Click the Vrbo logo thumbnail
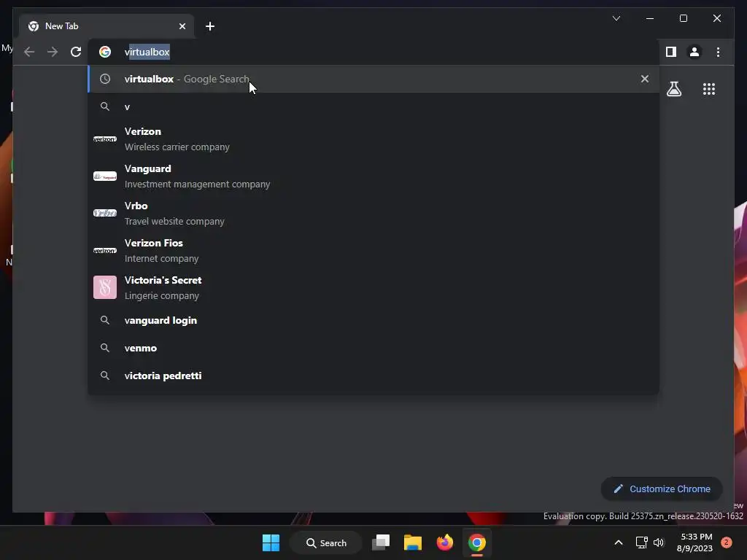This screenshot has width=747, height=560. [105, 213]
